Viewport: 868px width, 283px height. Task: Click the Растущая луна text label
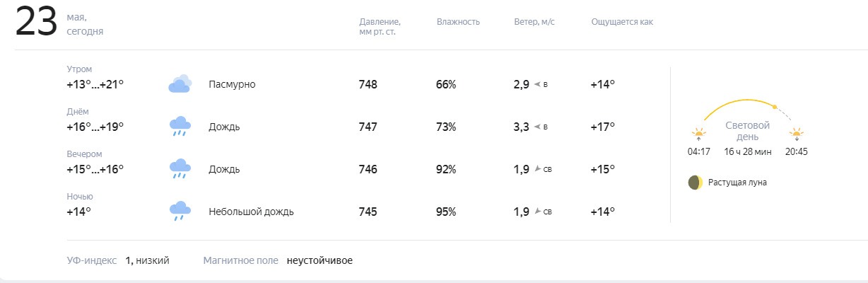pos(737,183)
